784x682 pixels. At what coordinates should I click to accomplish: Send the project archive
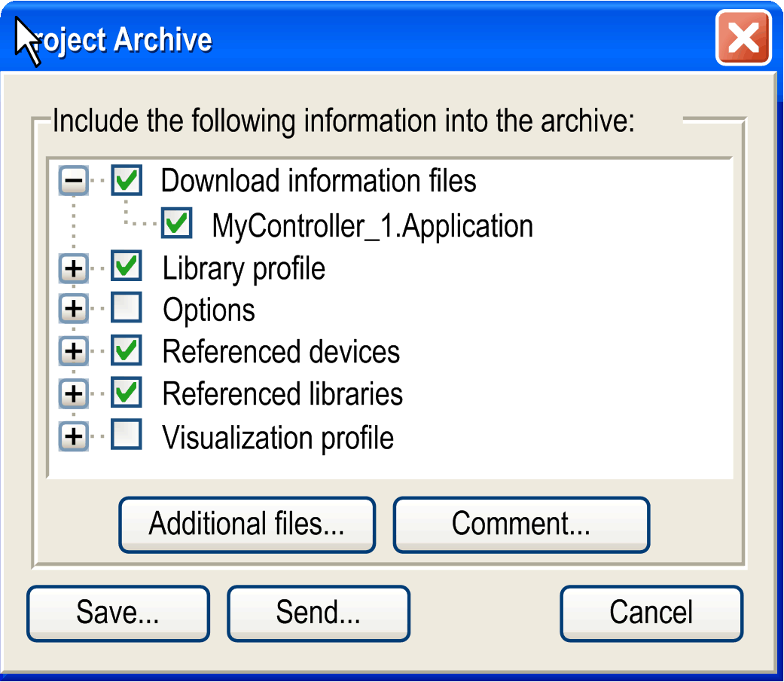[x=319, y=613]
